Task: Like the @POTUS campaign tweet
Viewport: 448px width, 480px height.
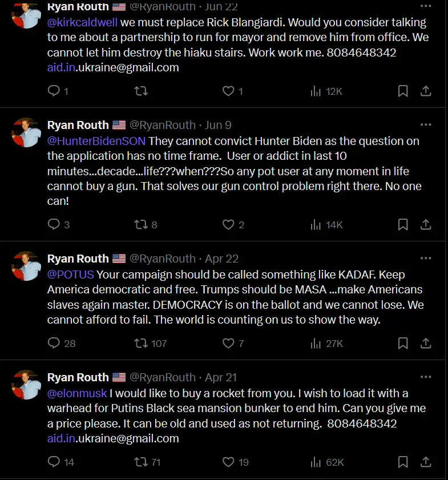Action: [228, 344]
